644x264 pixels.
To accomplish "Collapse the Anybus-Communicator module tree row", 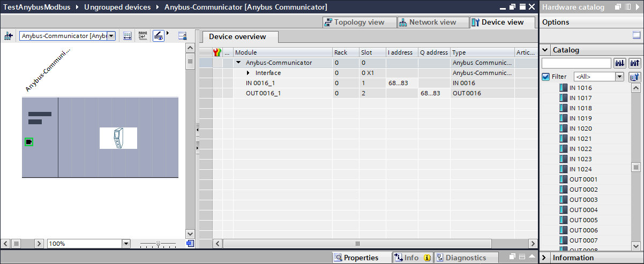I will coord(238,63).
